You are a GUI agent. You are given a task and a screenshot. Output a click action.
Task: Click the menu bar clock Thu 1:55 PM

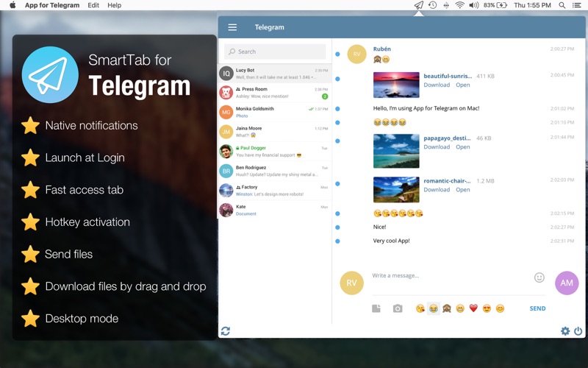532,5
